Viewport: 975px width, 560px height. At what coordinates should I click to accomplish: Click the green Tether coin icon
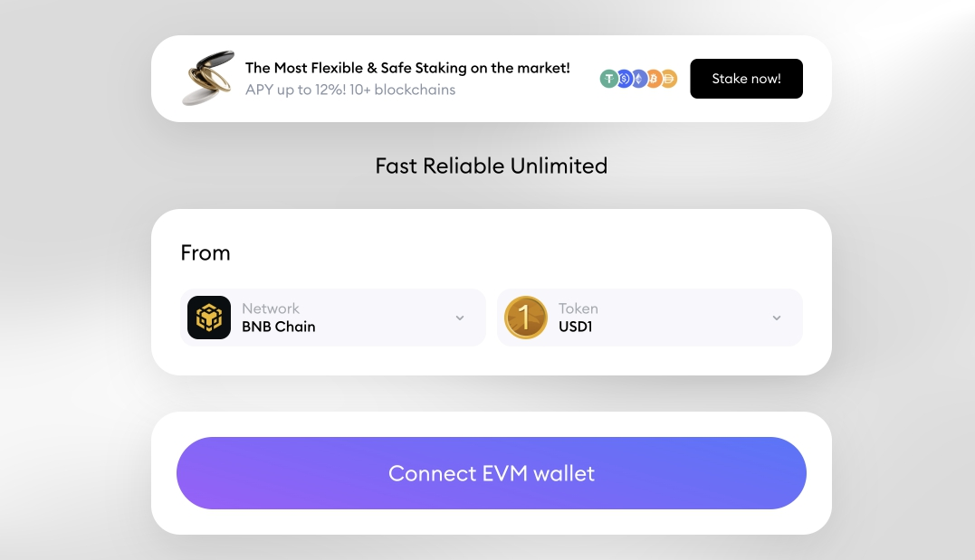click(608, 79)
